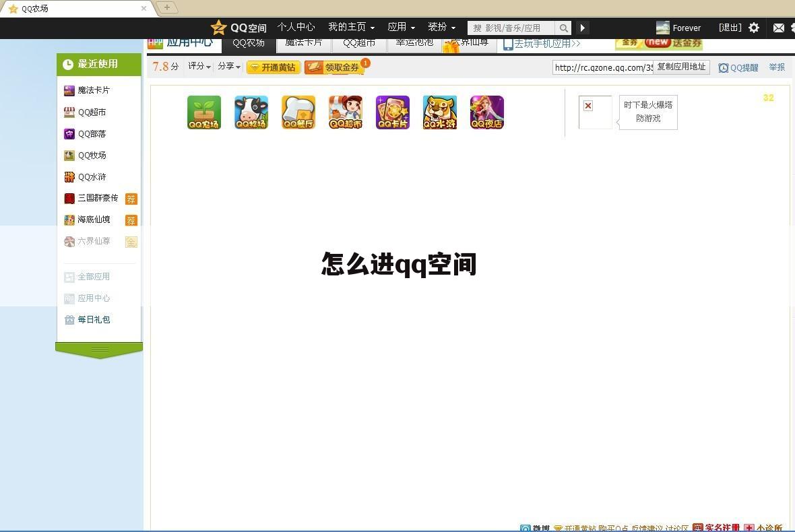Switch to the QQ超市 app tab

(x=359, y=44)
